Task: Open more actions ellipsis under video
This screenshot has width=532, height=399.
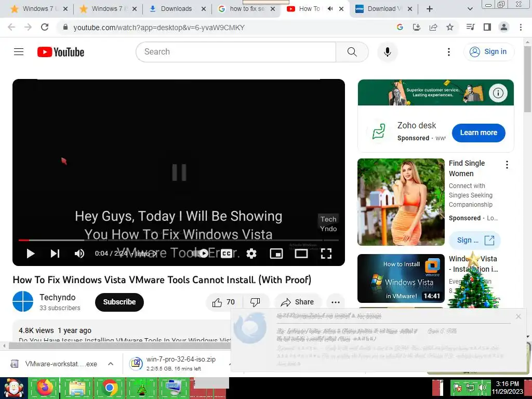Action: tap(336, 302)
